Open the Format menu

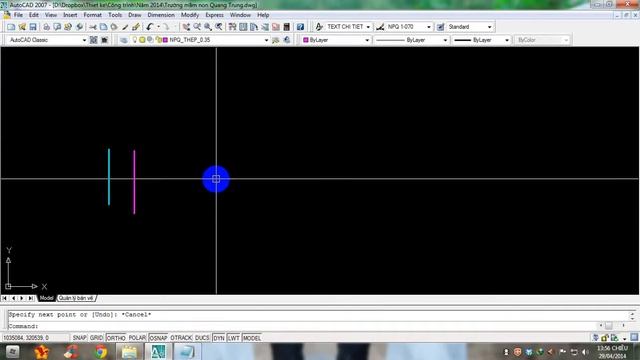[x=92, y=15]
